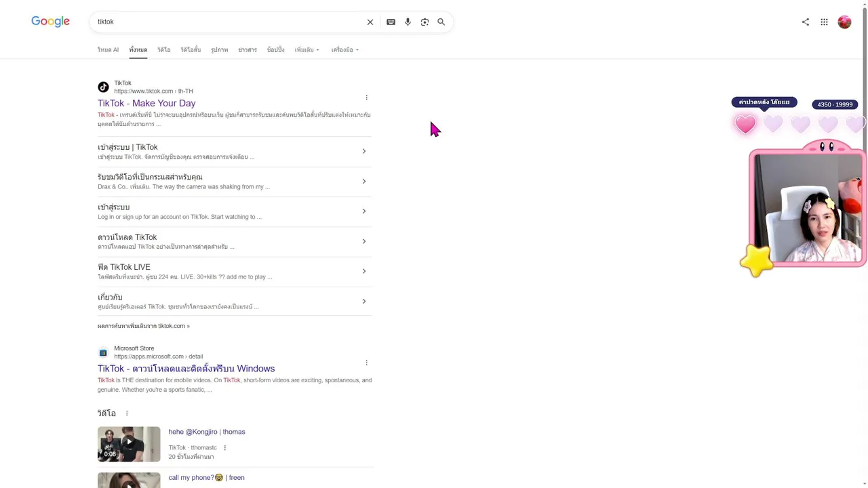The width and height of the screenshot is (868, 488).
Task: Submit search with the magnifying glass icon
Action: pyautogui.click(x=441, y=22)
